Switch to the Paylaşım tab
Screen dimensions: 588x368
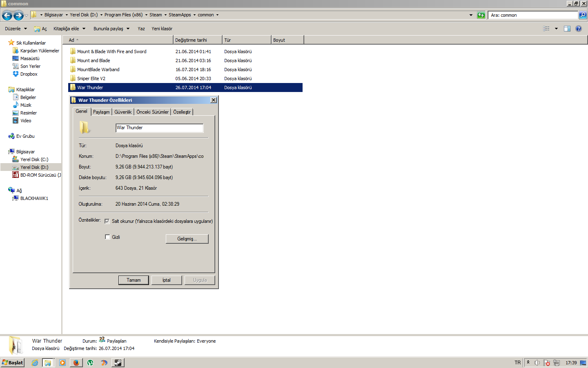click(101, 112)
